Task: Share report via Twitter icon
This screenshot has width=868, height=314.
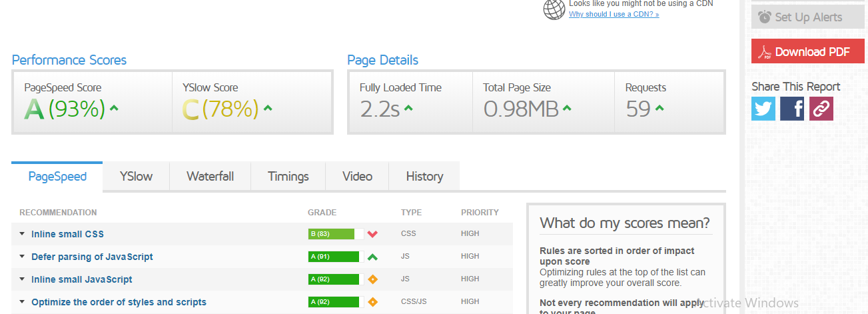Action: coord(763,109)
